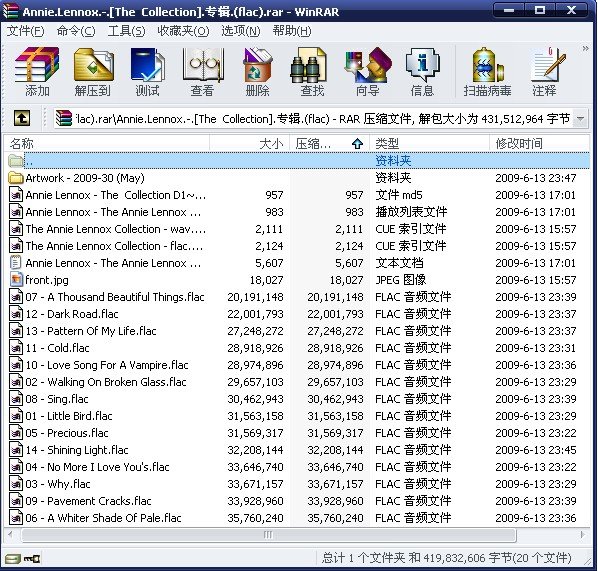Click the horizontal scrollbar thumb
The width and height of the screenshot is (598, 571).
pyautogui.click(x=268, y=535)
